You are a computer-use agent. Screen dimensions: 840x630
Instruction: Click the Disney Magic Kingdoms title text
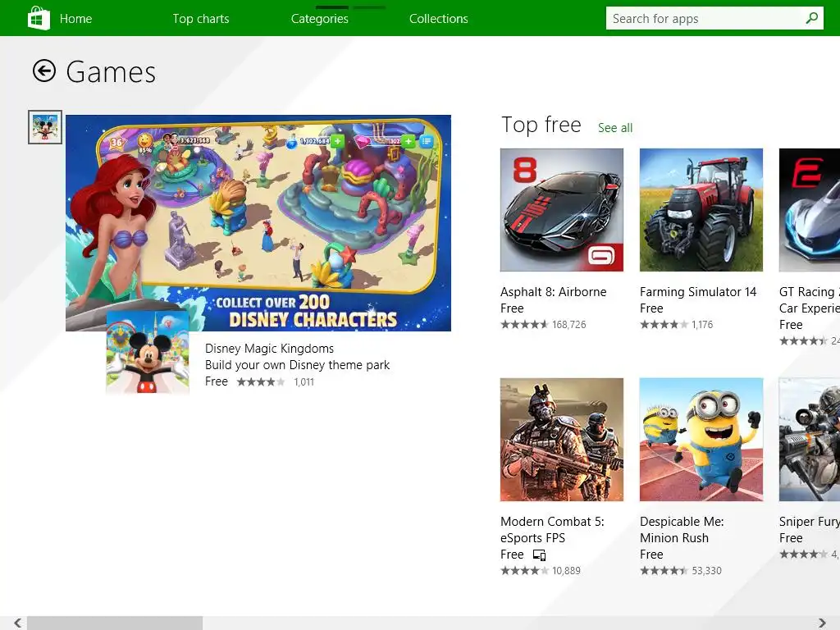(x=269, y=348)
